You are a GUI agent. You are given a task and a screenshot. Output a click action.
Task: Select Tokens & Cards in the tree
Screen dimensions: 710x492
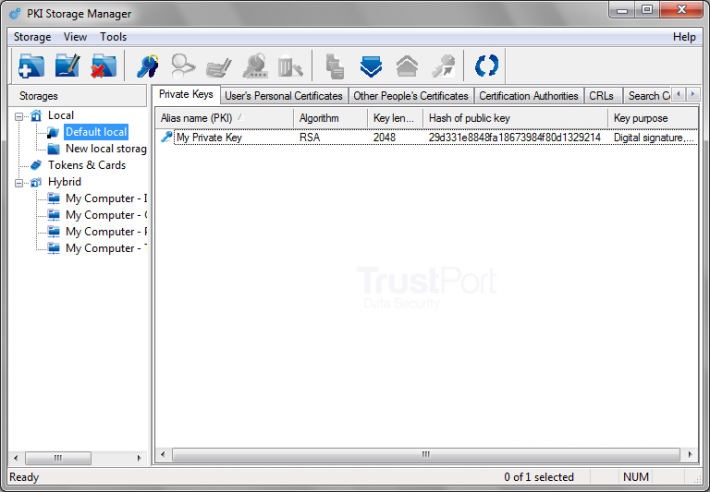87,165
